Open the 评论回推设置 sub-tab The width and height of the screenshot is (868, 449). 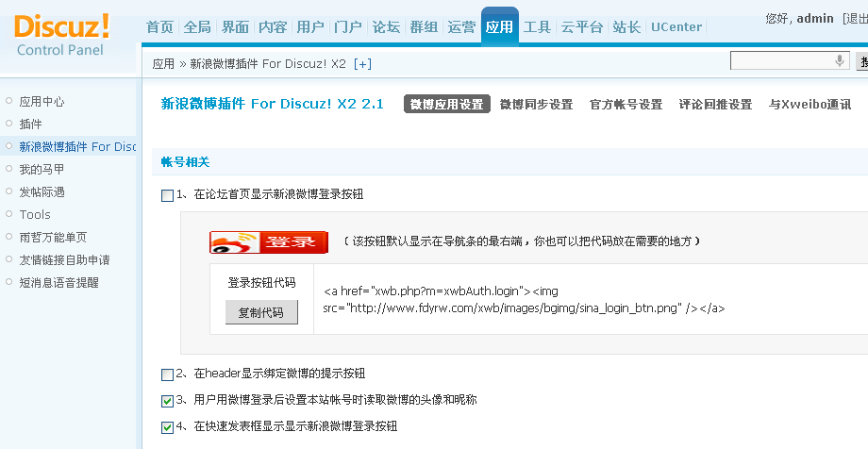(716, 104)
